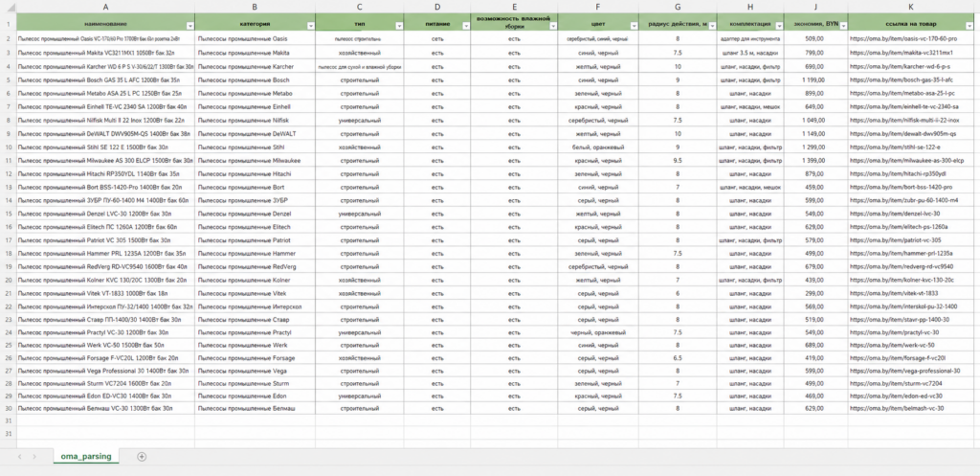
Task: Click cell Пылесосы промышленные Интерскол
Action: (x=255, y=306)
